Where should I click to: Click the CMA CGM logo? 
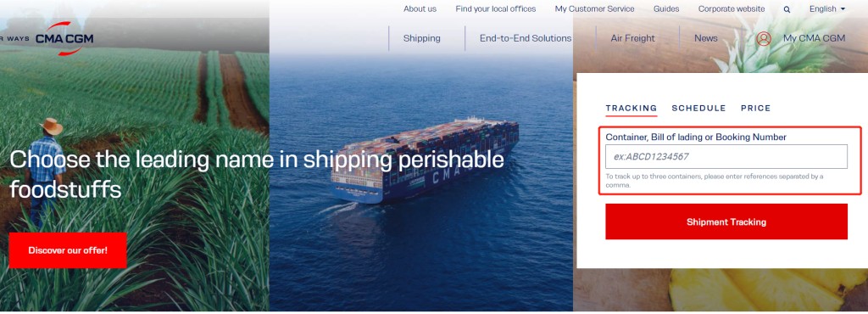click(x=64, y=38)
